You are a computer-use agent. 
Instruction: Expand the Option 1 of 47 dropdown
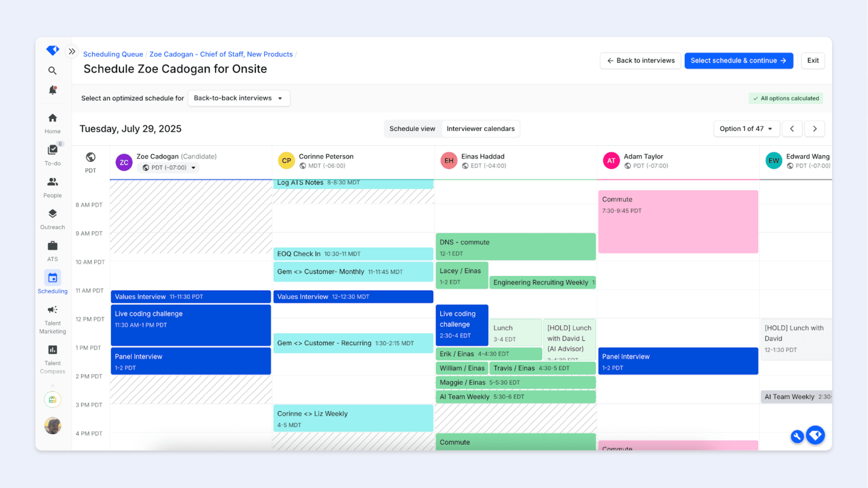pos(746,128)
